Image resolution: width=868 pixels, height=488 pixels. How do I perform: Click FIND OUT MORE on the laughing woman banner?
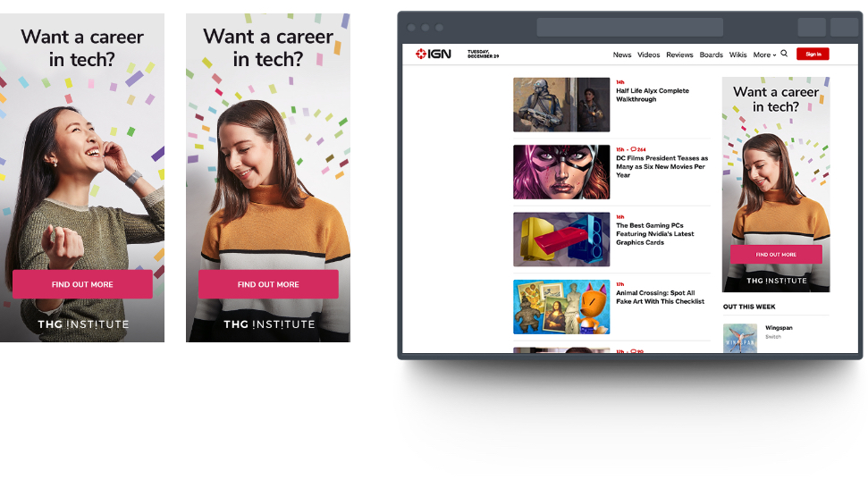click(x=82, y=284)
